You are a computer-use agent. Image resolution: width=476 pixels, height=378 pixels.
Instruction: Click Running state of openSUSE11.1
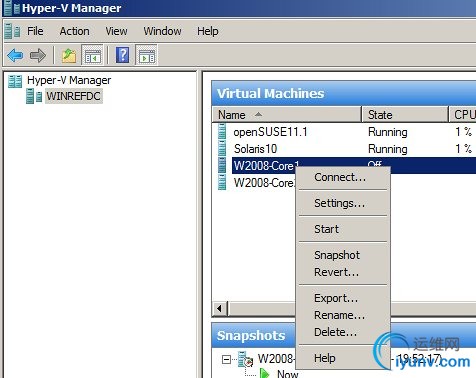(388, 132)
